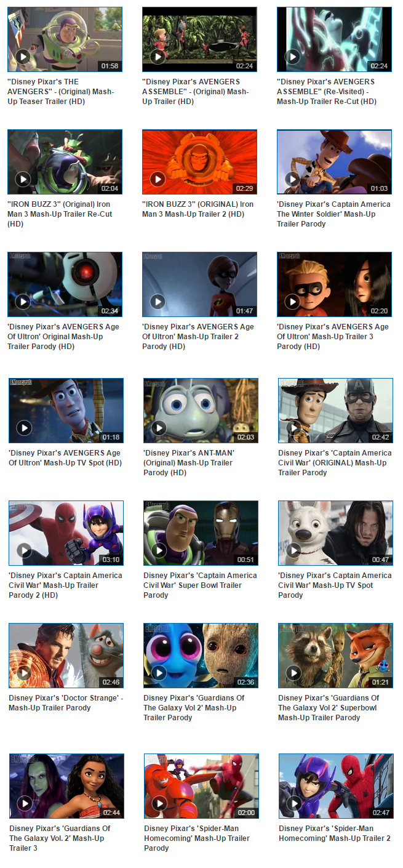
Task: Play the 'Guardians' Superbowl Trailer Parody video
Action: 335,656
